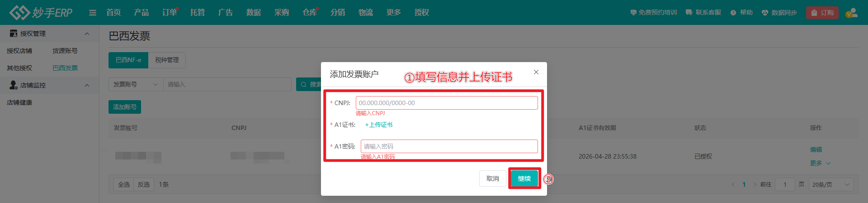Click 联系客服 link

703,13
